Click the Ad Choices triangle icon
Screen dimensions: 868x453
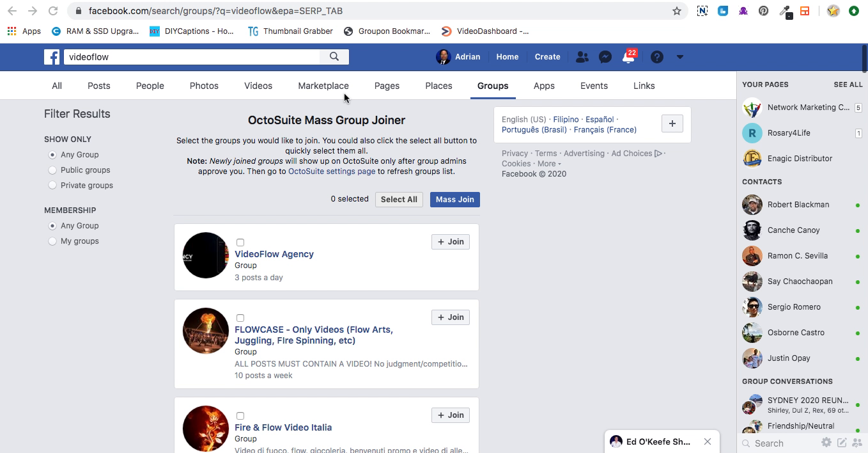tap(658, 154)
